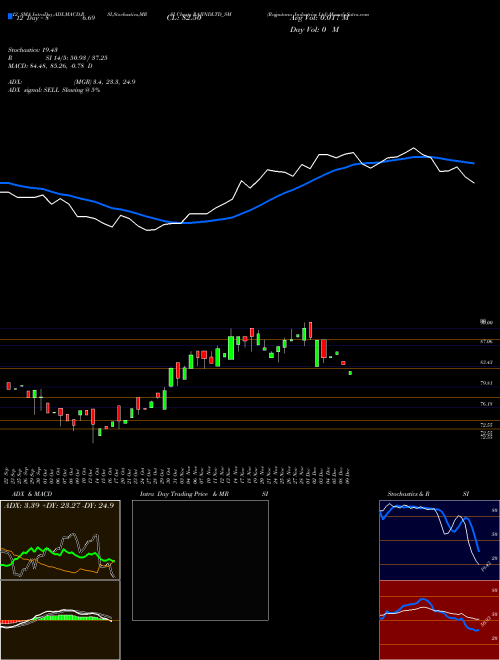The height and width of the screenshot is (660, 500).
Task: Click the 87.06 price axis label
Action: tap(486, 342)
